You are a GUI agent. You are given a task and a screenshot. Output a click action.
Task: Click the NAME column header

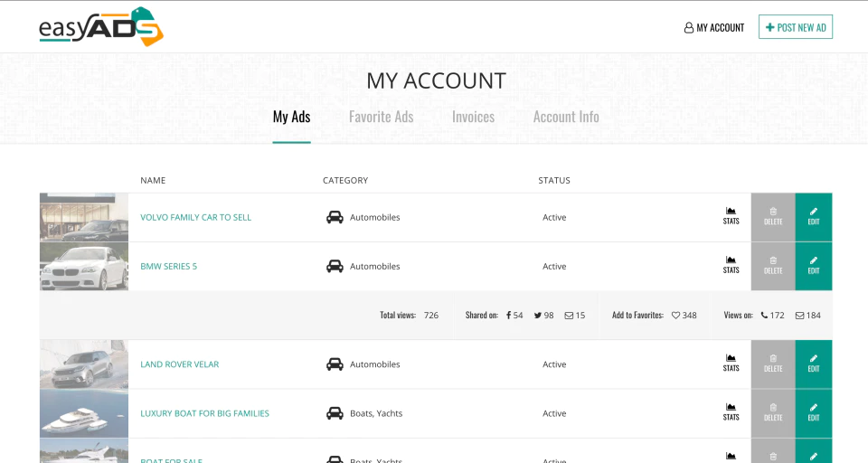coord(153,181)
